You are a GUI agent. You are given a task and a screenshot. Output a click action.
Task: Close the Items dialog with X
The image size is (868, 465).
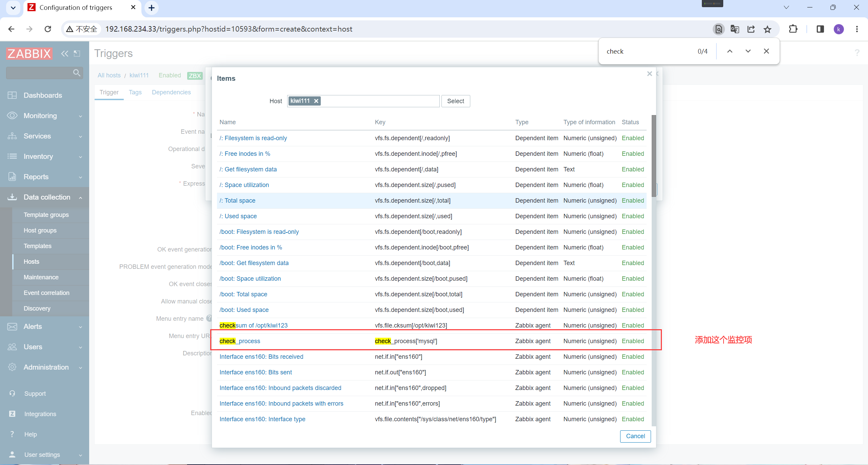pyautogui.click(x=649, y=74)
